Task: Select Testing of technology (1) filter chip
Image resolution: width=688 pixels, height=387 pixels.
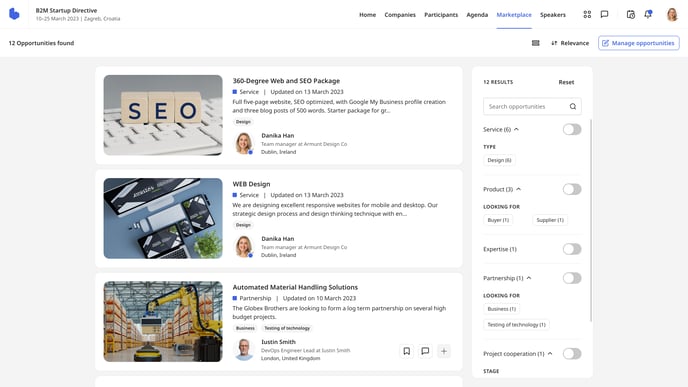Action: click(516, 325)
